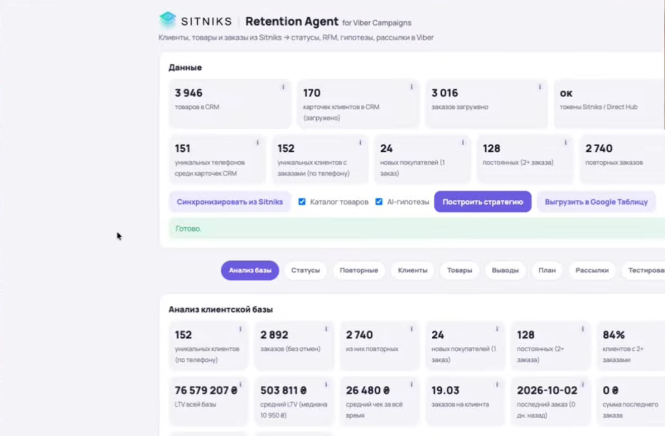
Task: Show info for 151 уникальных телефонов card
Action: [257, 143]
